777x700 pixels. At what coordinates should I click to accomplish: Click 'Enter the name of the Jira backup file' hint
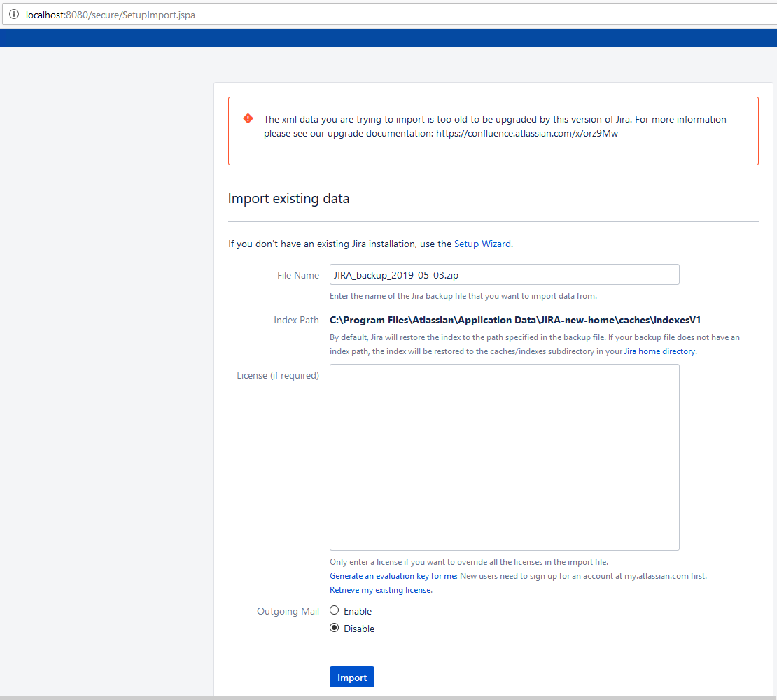tap(463, 296)
